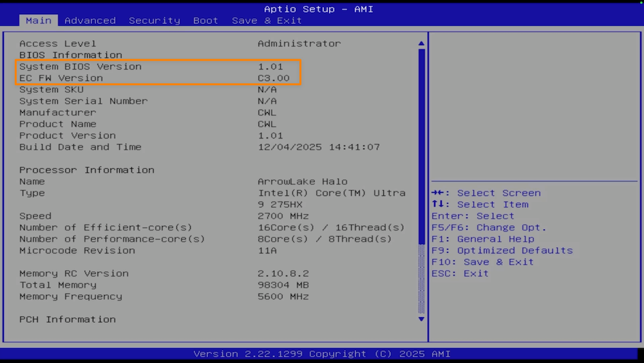
Task: Click the 2.10.8.2 value
Action: coord(283,274)
